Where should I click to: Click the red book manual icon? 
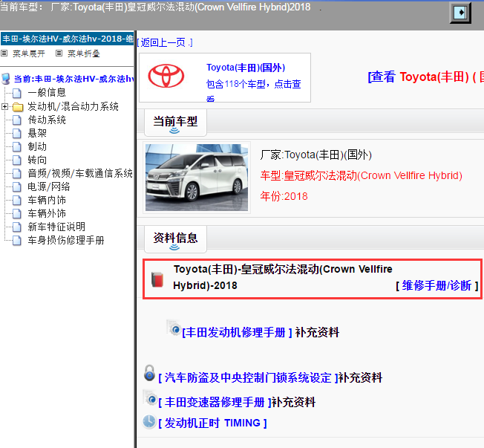pyautogui.click(x=157, y=279)
